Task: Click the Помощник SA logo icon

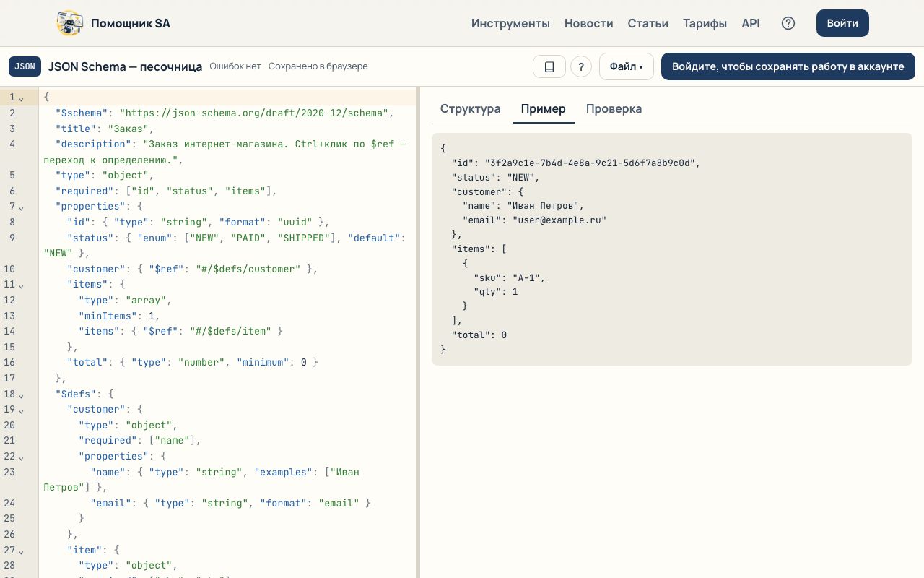Action: pos(69,23)
